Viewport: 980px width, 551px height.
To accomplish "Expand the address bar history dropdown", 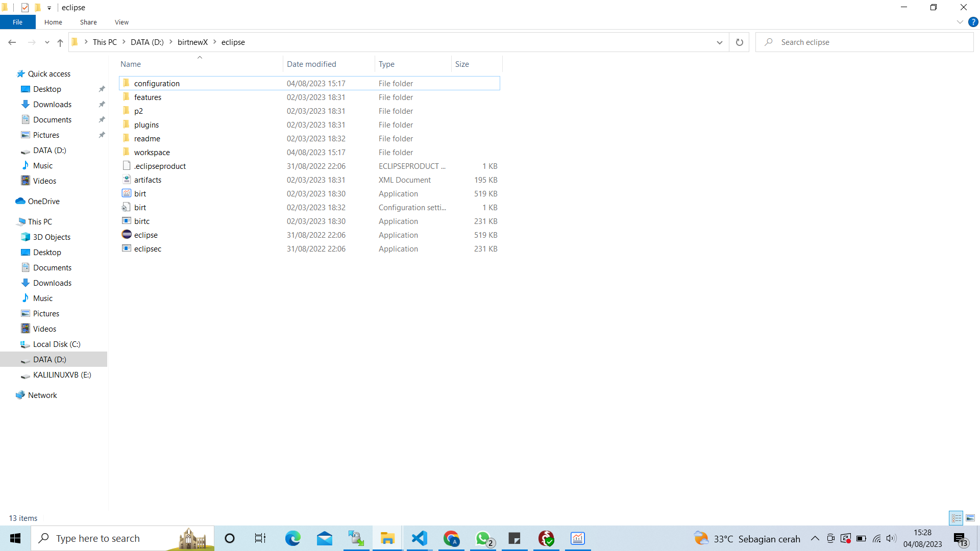I will [719, 42].
